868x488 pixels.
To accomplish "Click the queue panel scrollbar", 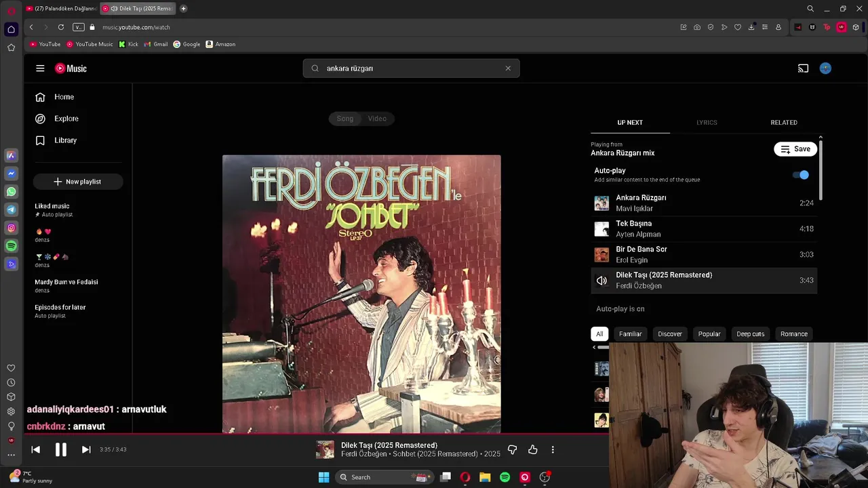I will click(x=821, y=169).
